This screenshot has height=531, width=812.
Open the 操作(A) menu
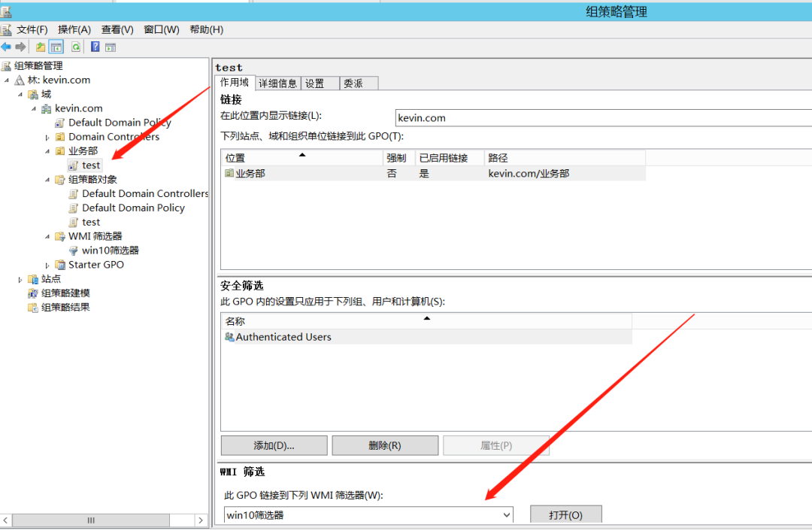(x=74, y=29)
